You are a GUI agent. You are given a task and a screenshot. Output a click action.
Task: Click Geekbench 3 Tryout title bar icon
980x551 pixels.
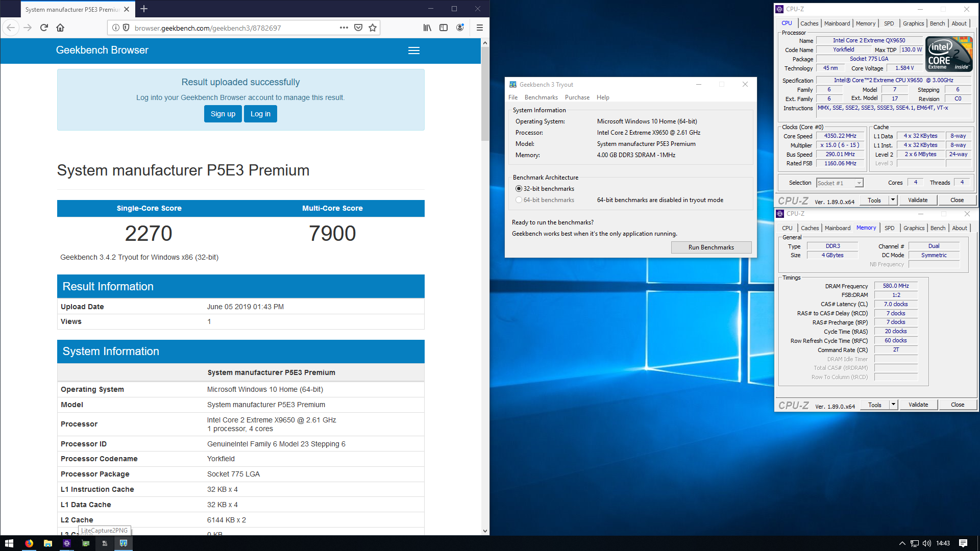pyautogui.click(x=513, y=85)
